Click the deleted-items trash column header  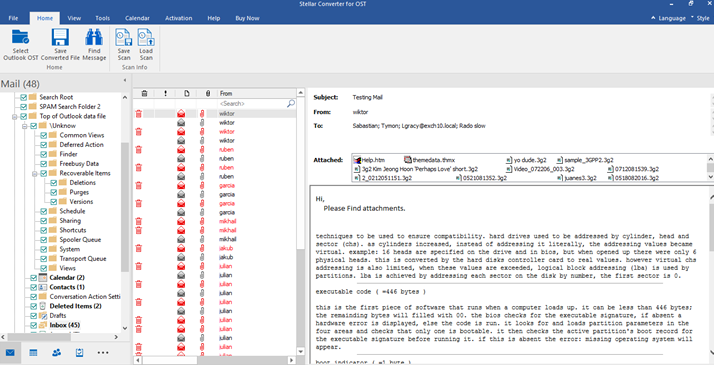pyautogui.click(x=144, y=93)
